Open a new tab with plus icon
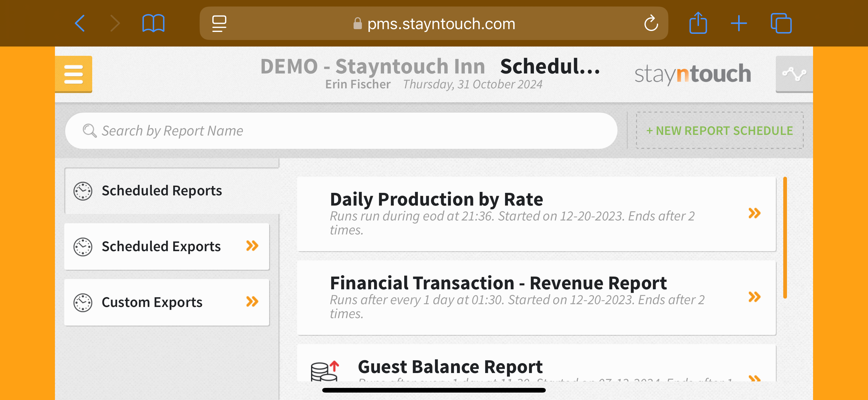868x400 pixels. [x=739, y=24]
